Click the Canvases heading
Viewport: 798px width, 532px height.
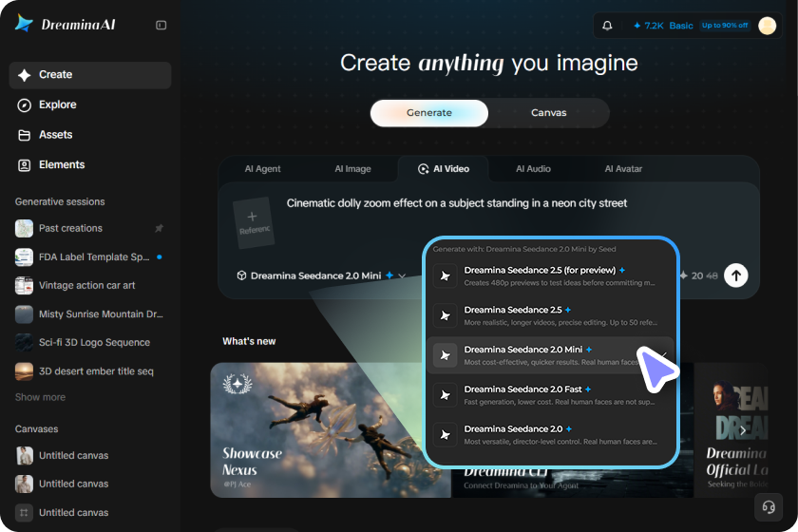[37, 429]
